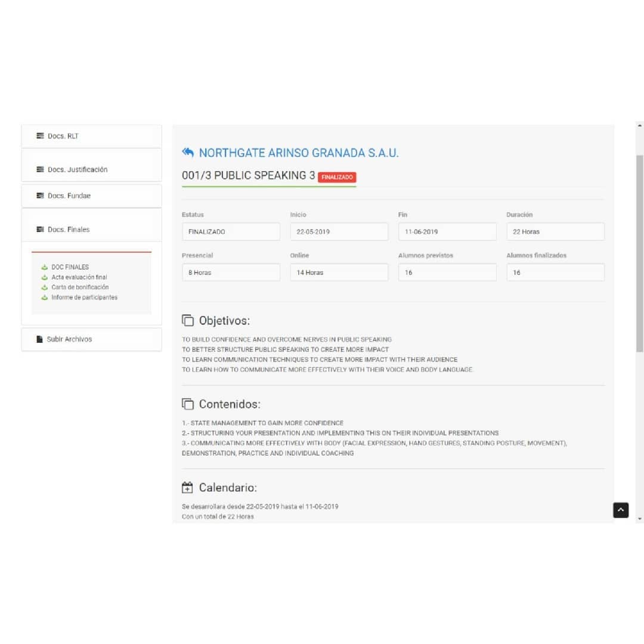Click the "Alumnos finalizados" field label
Viewport: 644px width, 644px height.
[537, 255]
